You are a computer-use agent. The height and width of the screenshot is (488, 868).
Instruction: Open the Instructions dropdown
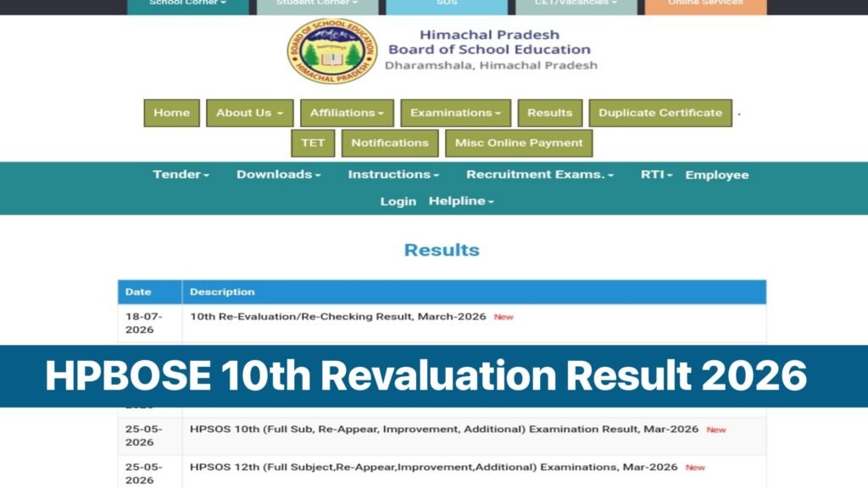pos(393,175)
